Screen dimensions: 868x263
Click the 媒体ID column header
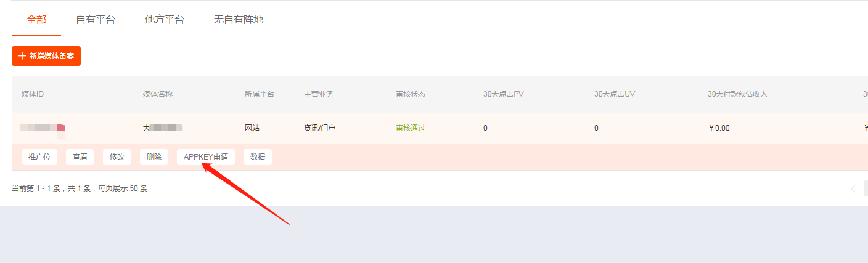point(33,94)
